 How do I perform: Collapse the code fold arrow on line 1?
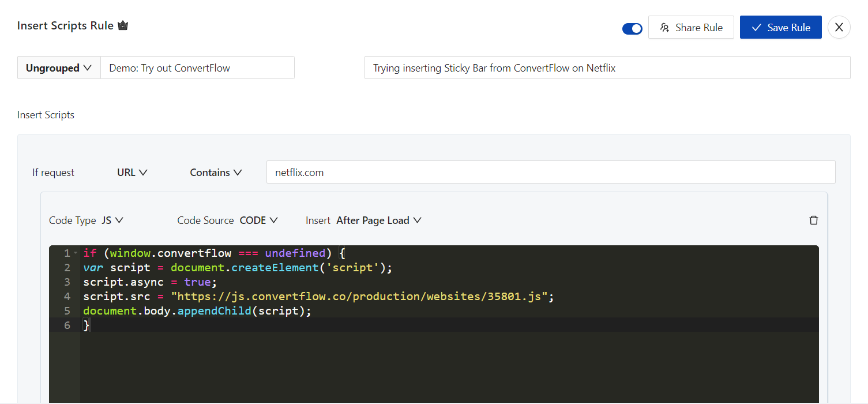pos(76,253)
